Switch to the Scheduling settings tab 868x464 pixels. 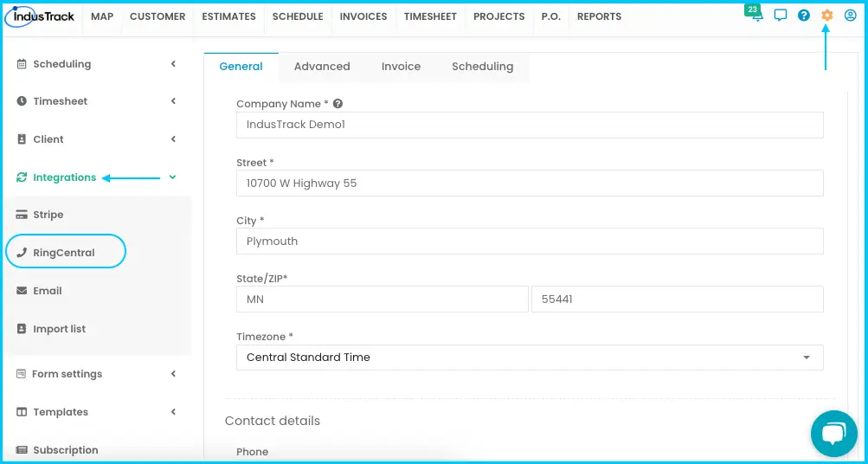(x=483, y=67)
